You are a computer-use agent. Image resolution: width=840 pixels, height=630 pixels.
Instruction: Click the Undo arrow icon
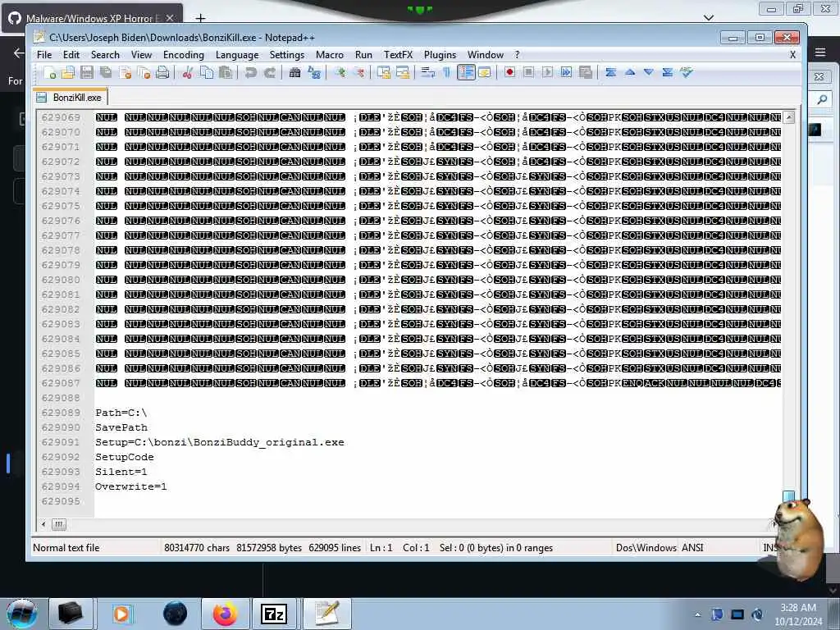pos(250,72)
